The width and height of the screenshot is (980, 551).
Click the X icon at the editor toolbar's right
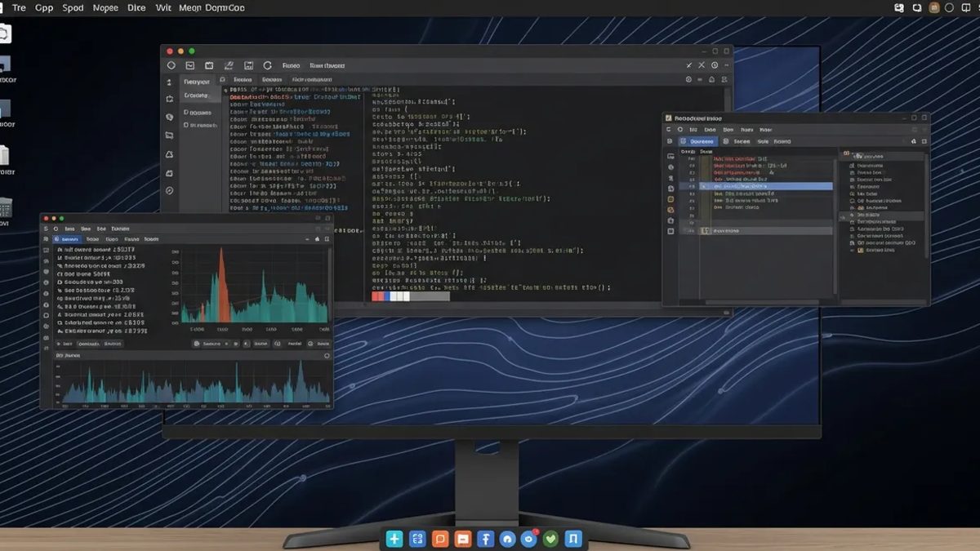[702, 65]
